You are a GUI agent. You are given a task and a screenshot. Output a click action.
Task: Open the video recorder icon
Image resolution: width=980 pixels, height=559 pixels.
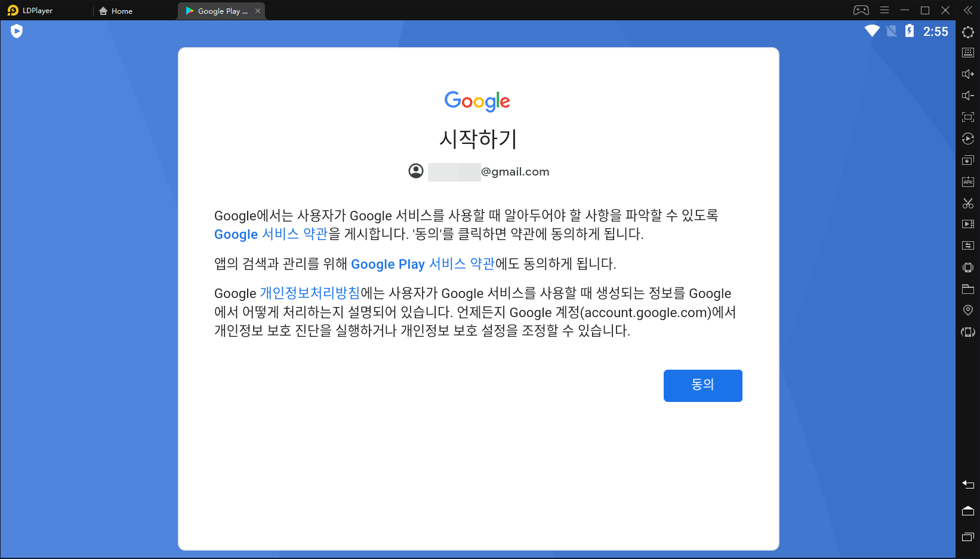pyautogui.click(x=968, y=224)
